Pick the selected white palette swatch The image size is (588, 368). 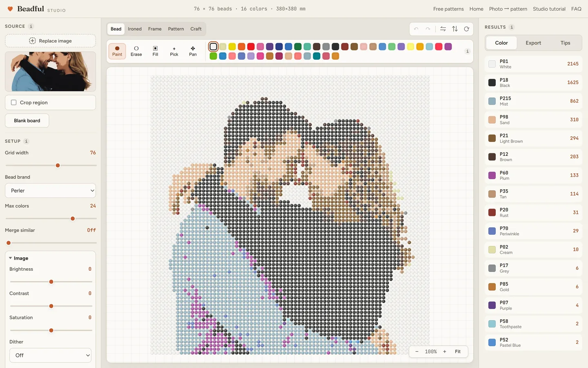213,47
